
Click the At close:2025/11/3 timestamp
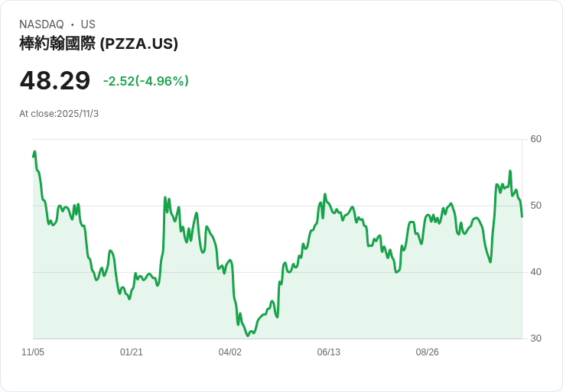click(59, 114)
